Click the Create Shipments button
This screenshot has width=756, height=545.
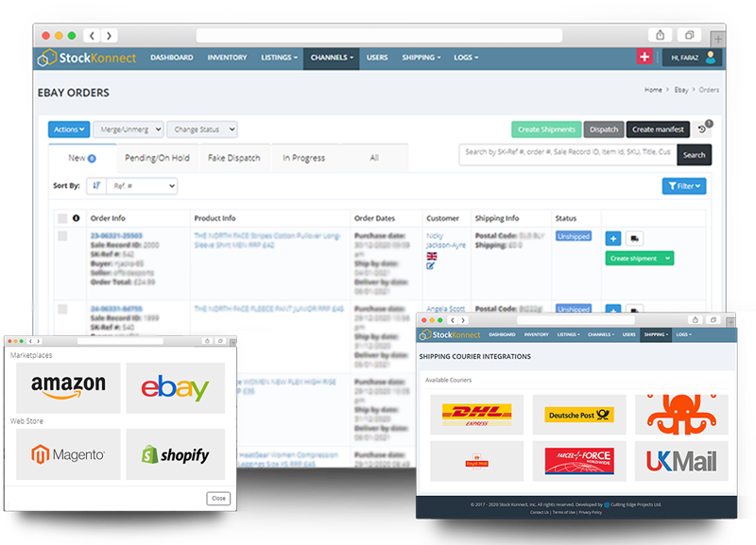546,129
